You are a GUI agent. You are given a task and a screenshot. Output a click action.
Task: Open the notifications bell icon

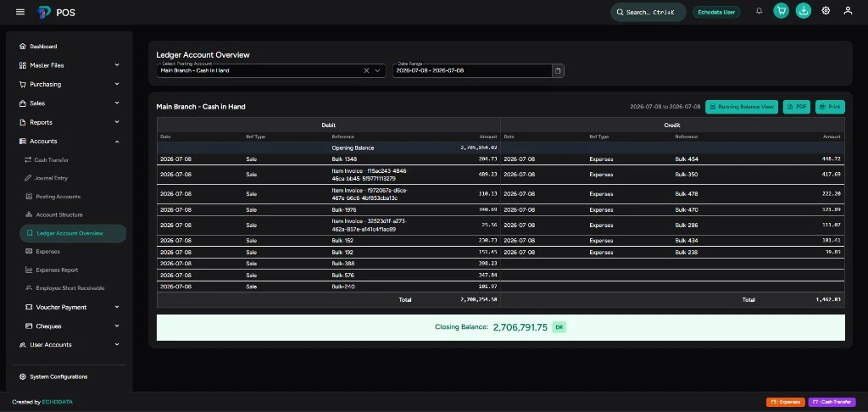click(x=759, y=10)
